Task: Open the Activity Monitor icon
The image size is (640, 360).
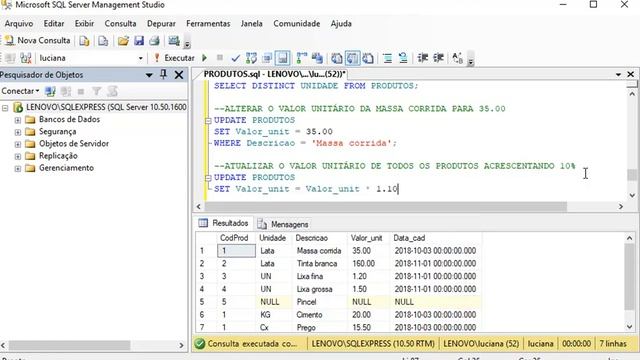Action: [x=174, y=41]
